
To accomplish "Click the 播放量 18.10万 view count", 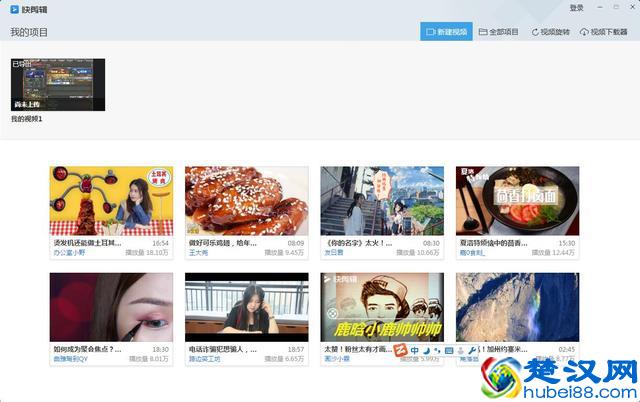I will click(147, 253).
